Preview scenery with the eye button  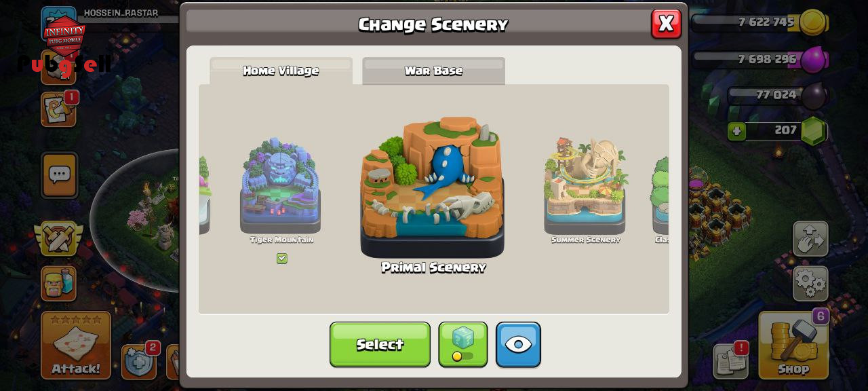pyautogui.click(x=518, y=344)
